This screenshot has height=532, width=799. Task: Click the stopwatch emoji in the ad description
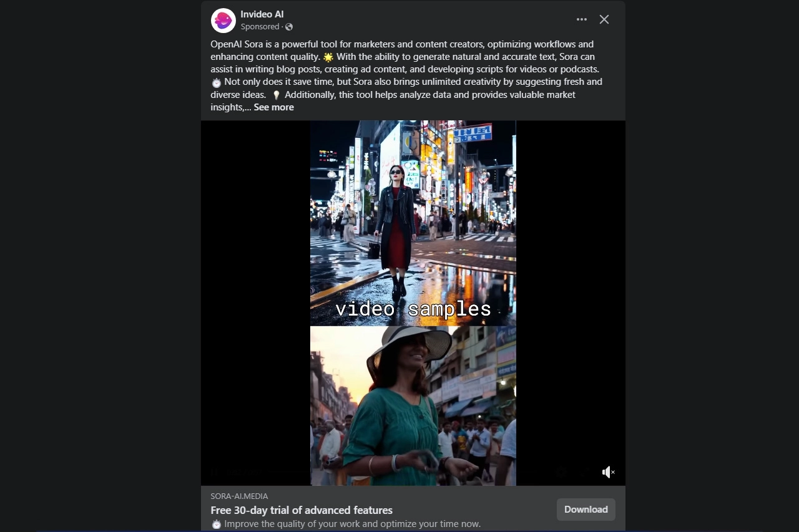pos(216,525)
